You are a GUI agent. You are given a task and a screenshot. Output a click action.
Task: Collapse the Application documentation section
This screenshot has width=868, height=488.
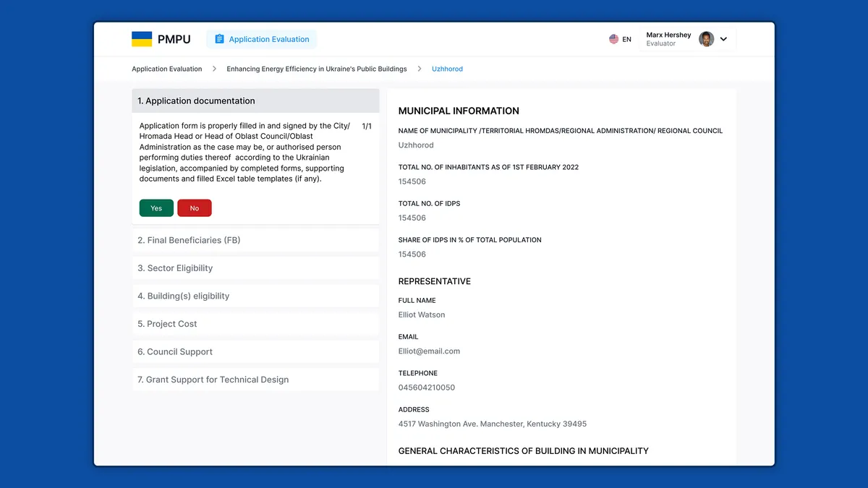tap(255, 100)
